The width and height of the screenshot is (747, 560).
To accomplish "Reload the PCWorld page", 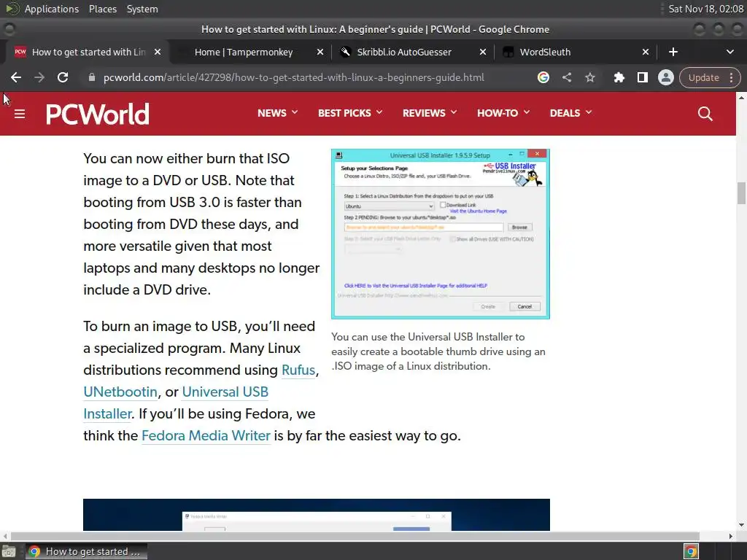I will click(63, 77).
